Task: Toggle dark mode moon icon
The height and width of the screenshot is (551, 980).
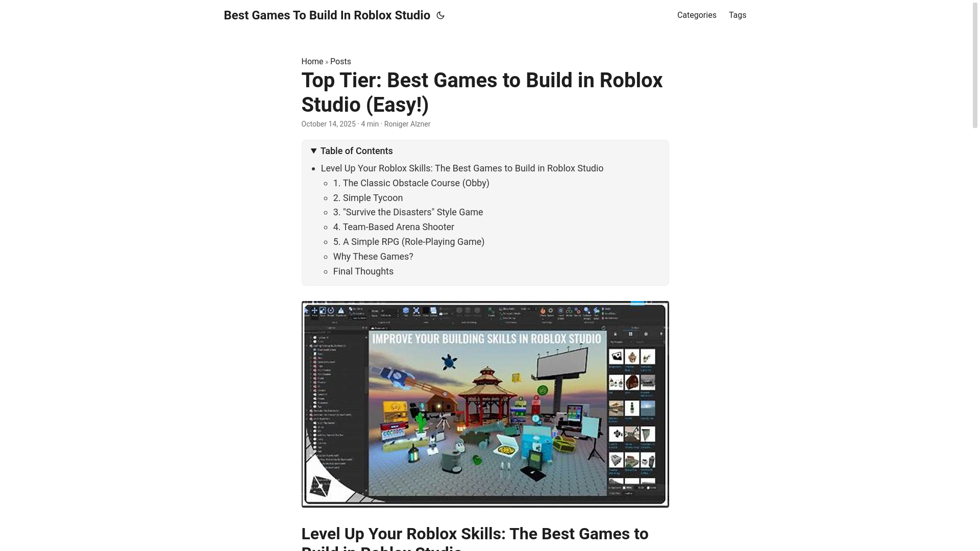Action: pos(440,15)
